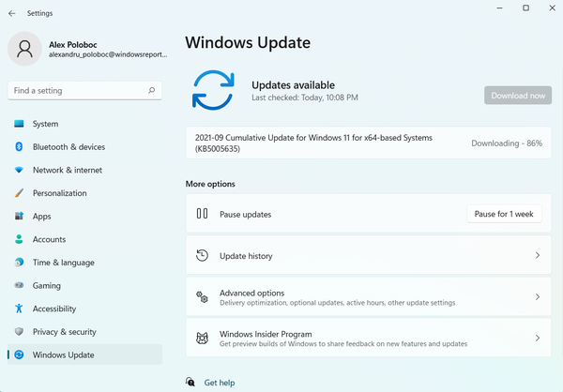Open Advanced options via right chevron
The image size is (563, 392).
coord(537,297)
